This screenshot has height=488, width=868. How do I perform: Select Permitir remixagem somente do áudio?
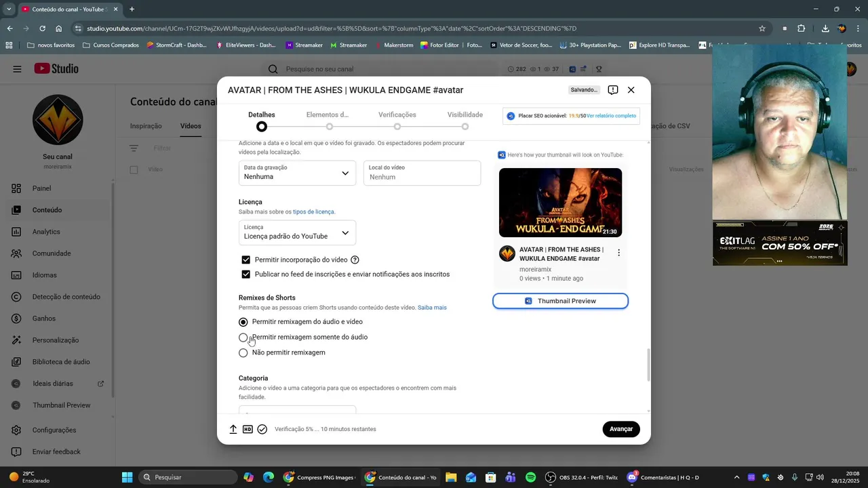(243, 338)
